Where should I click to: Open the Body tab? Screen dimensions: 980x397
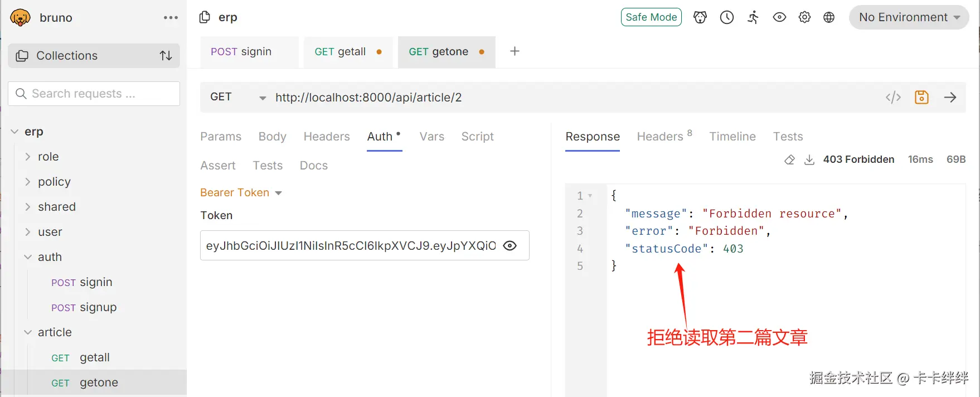coord(272,137)
